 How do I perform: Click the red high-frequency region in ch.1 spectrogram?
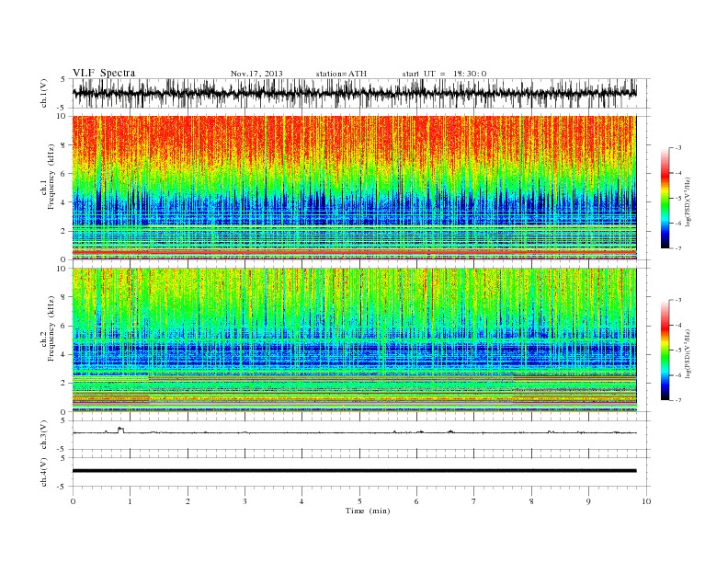coord(354,137)
